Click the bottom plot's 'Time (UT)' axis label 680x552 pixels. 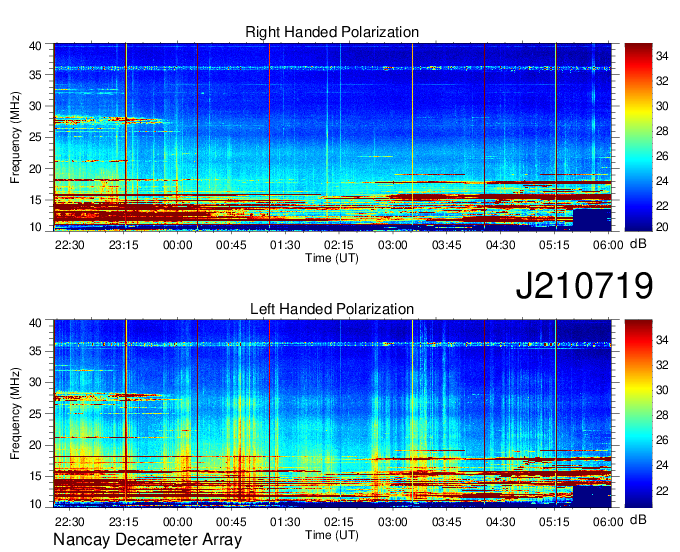tap(332, 535)
